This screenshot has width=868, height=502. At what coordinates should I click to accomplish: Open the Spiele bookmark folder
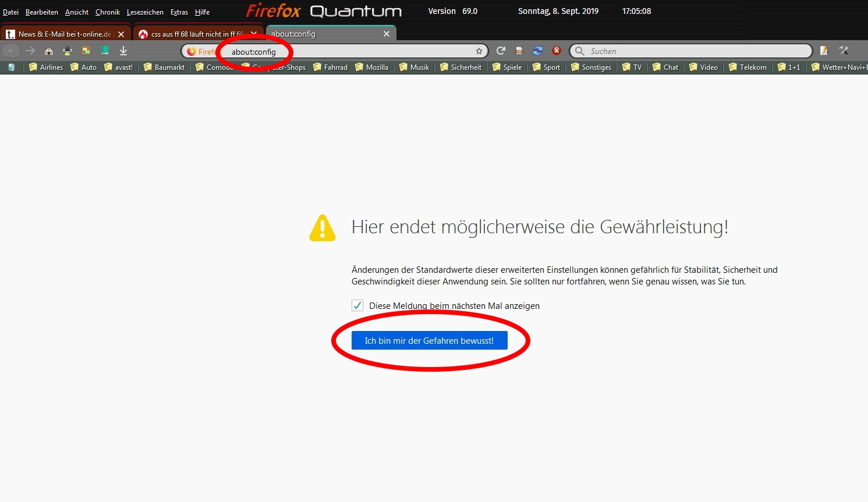click(507, 67)
